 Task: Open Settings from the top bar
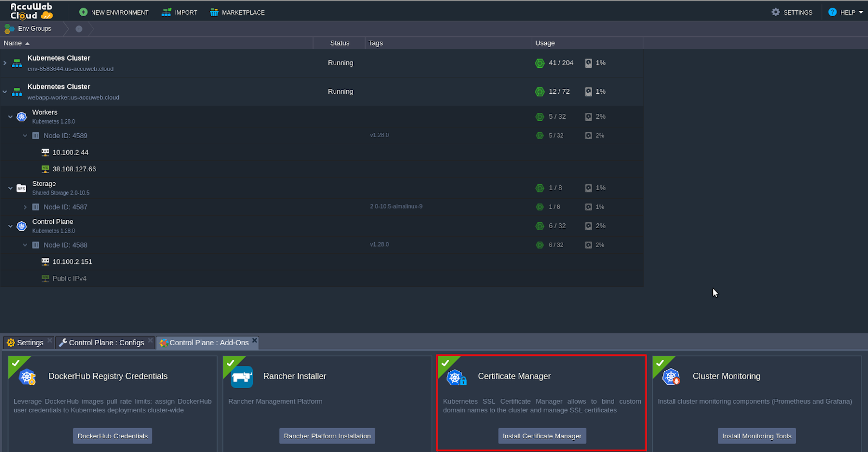click(792, 12)
